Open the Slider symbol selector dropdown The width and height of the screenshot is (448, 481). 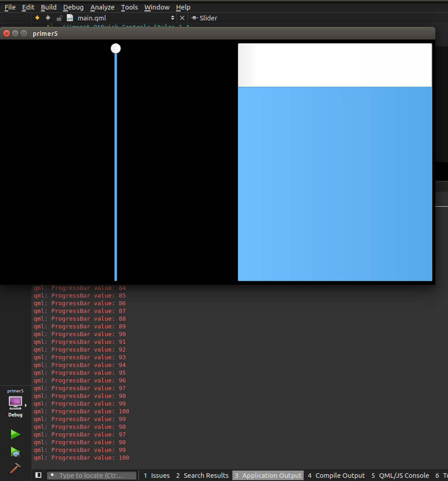(x=204, y=18)
